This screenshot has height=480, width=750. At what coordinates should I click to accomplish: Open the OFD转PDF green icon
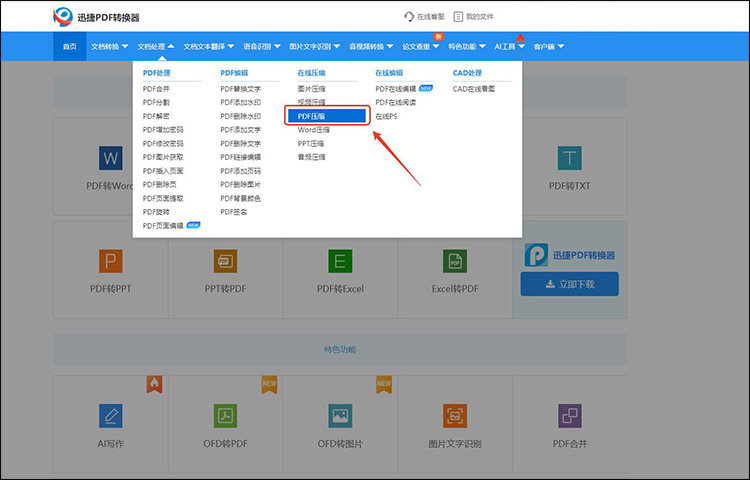pyautogui.click(x=225, y=416)
